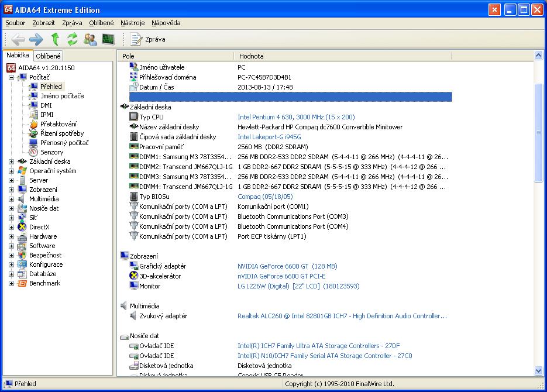
Task: Open the Compaq (05/18/05) BIOS link
Action: tap(265, 197)
